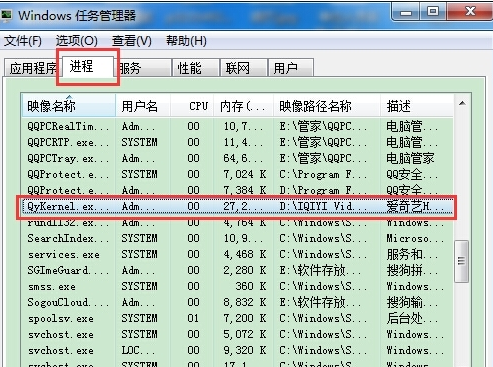Select svchost.exe row with 5,072 K
Screen dimensions: 493x367
point(237,334)
